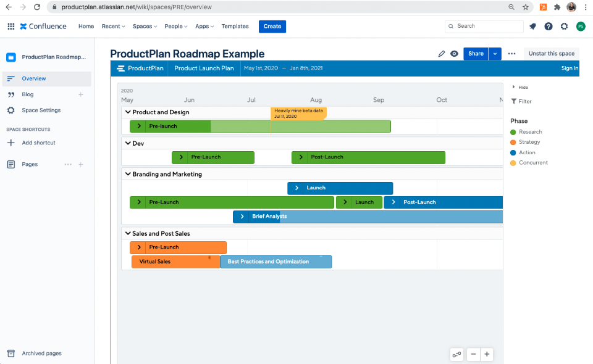Toggle the Strategy phase legend item
The width and height of the screenshot is (593, 364).
point(525,142)
